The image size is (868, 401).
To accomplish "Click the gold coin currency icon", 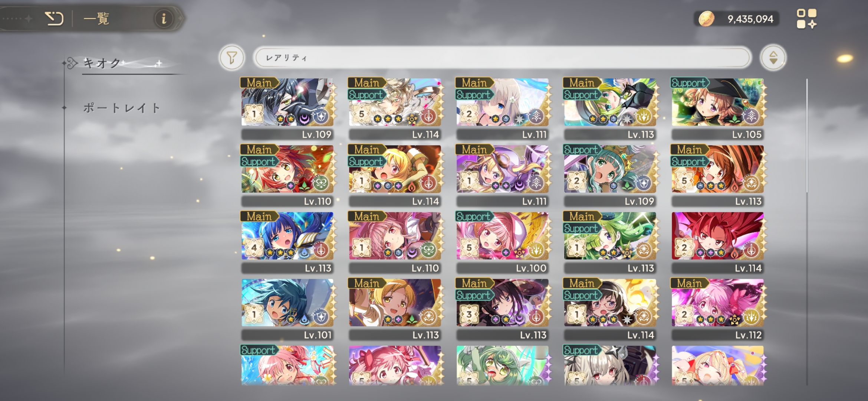I will pyautogui.click(x=706, y=19).
